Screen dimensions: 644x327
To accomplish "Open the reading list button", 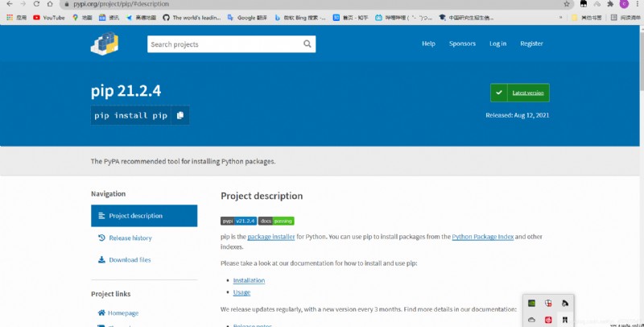I will click(625, 18).
